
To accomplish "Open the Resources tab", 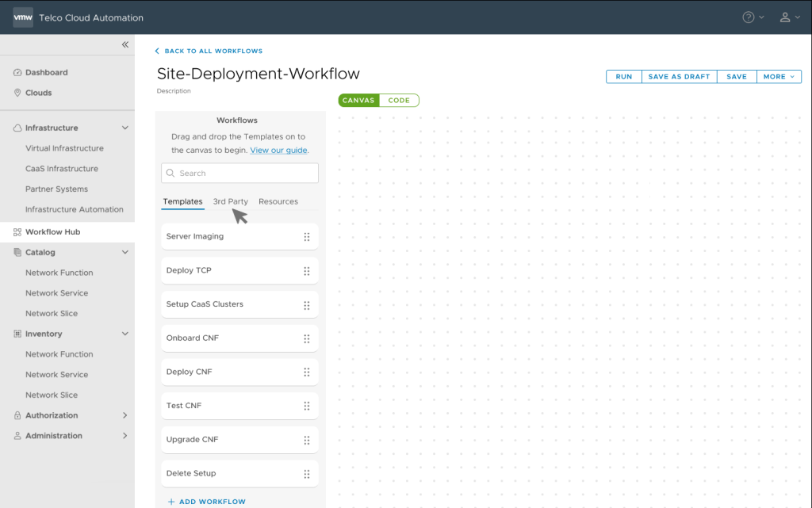I will point(278,201).
